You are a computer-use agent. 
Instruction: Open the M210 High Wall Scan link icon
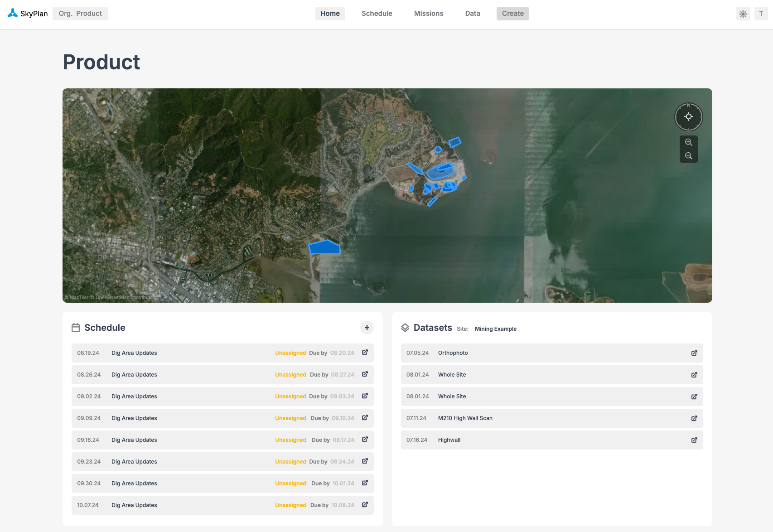(694, 418)
